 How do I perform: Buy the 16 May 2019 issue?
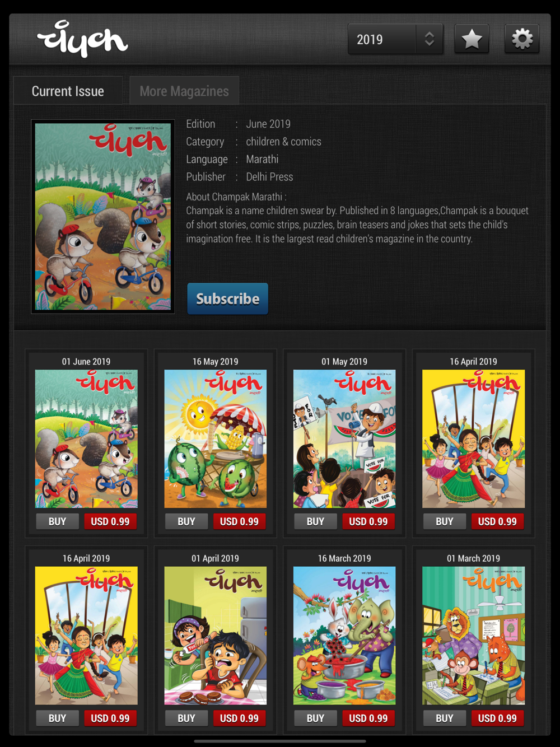pos(186,521)
